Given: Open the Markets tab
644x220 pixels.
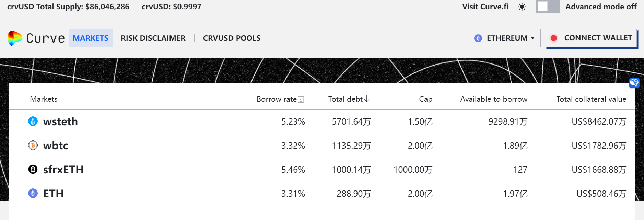Looking at the screenshot, I should tap(91, 38).
